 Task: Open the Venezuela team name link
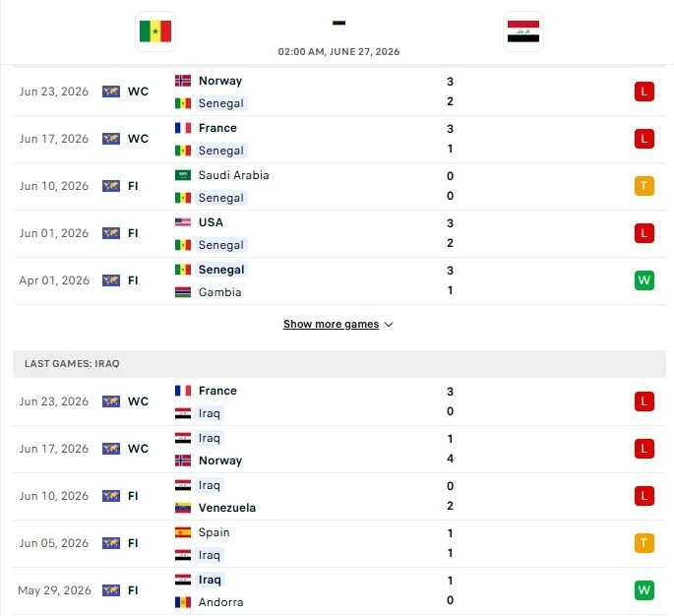pyautogui.click(x=227, y=508)
